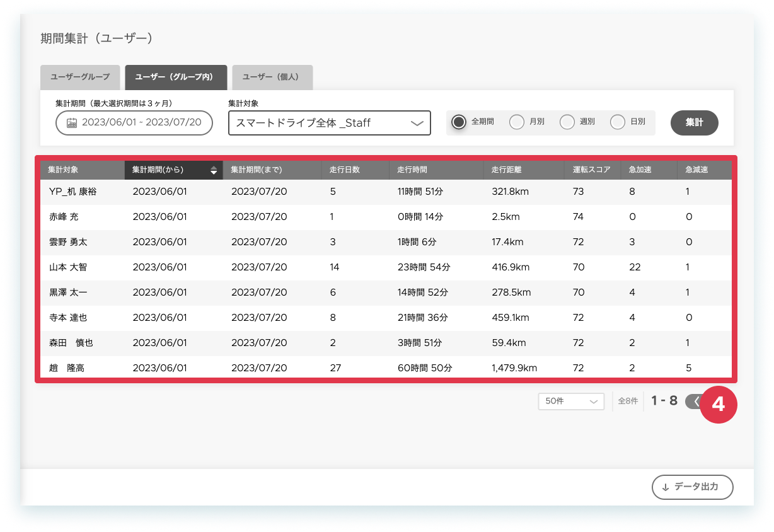
Task: Click the 期間集計（ユーザー） page title
Action: (97, 38)
